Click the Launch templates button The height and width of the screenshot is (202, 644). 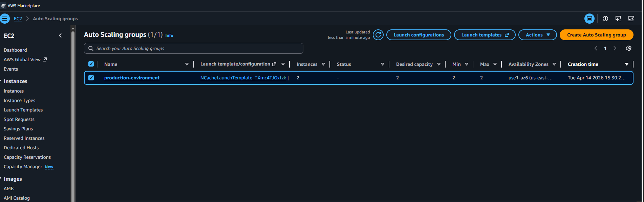point(485,35)
